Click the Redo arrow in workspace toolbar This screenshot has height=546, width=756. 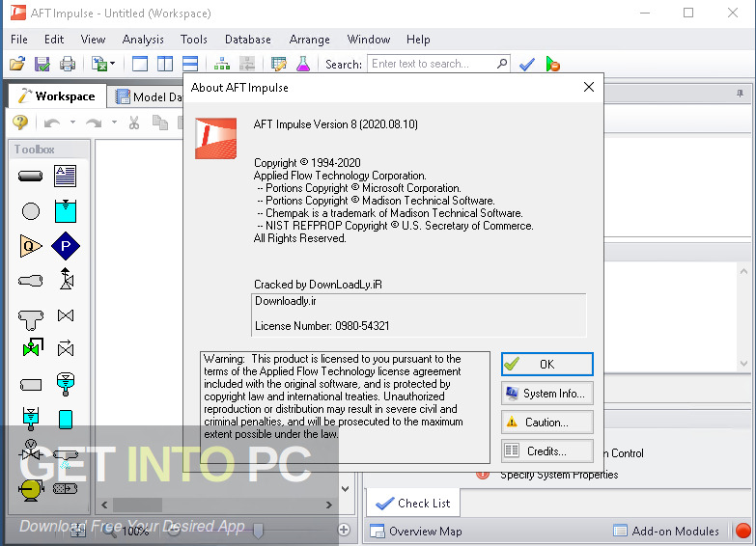point(94,123)
